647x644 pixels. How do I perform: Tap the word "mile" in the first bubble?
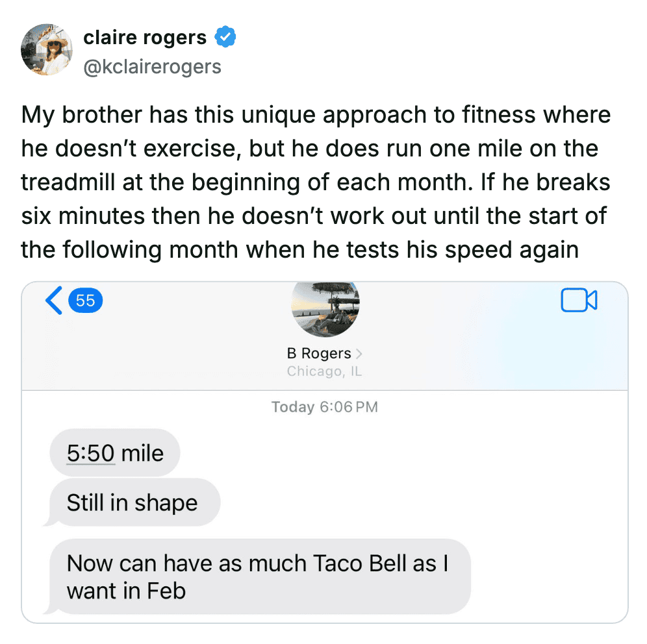(142, 453)
